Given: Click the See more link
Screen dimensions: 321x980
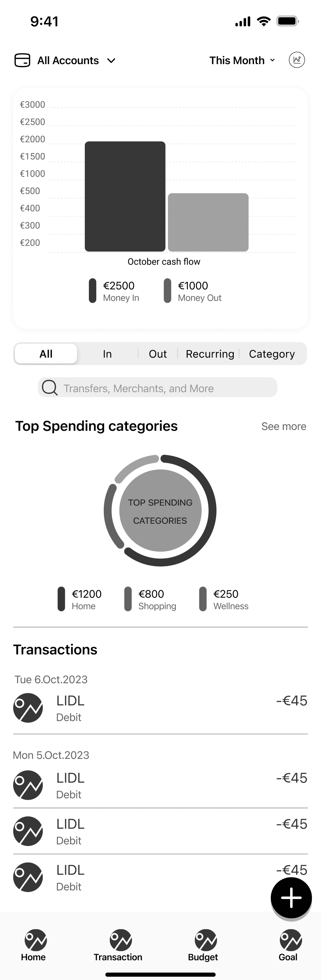Looking at the screenshot, I should coord(284,426).
